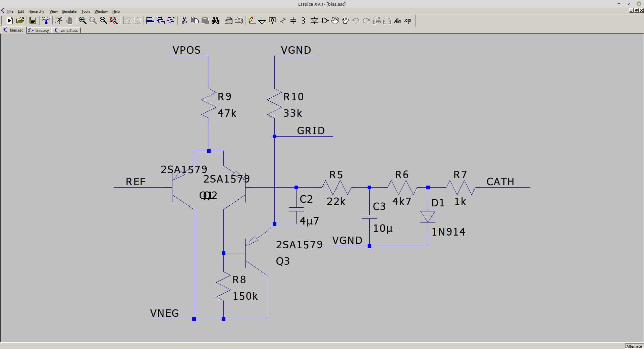Select the Rotate tool
Viewport: 644px width, 349px height.
(377, 20)
